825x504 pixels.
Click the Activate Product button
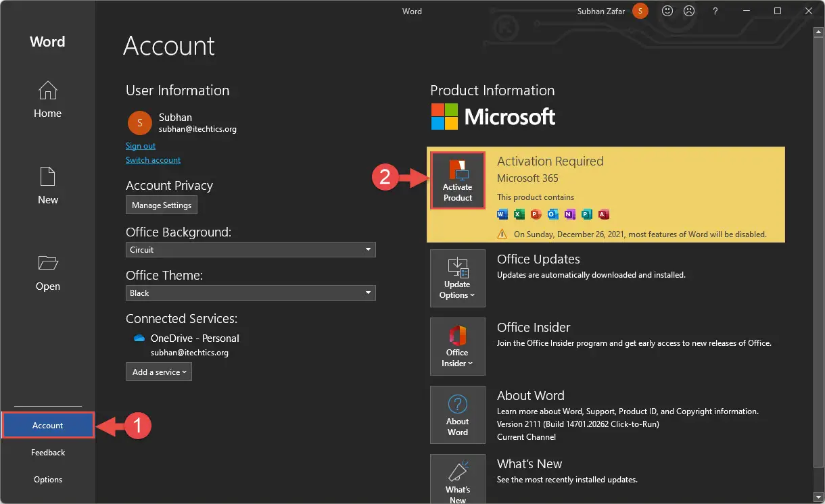click(458, 180)
